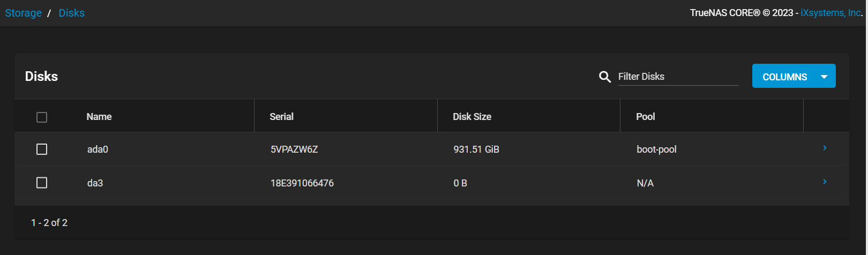The width and height of the screenshot is (868, 255).
Task: Expand the da3 row chevron
Action: coord(825,182)
